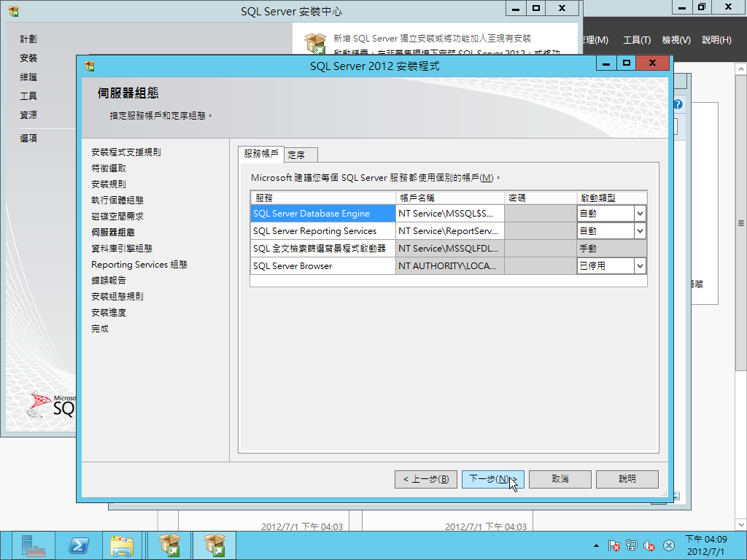
Task: Click the blue help icon in background window
Action: pos(678,104)
